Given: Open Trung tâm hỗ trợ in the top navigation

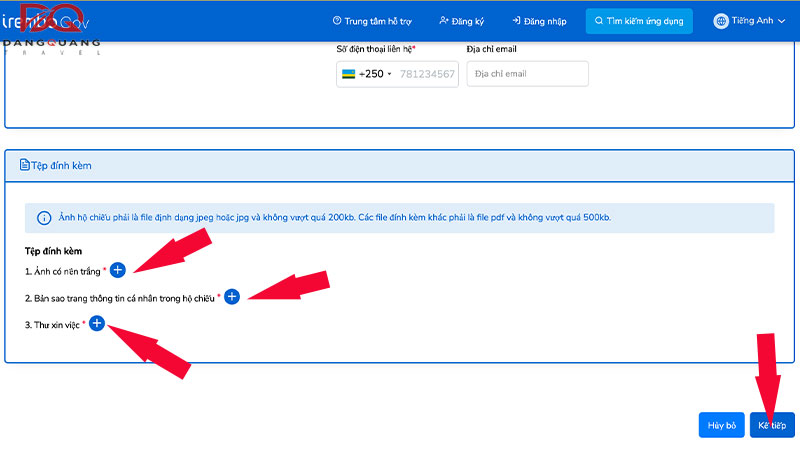Looking at the screenshot, I should click(x=371, y=21).
